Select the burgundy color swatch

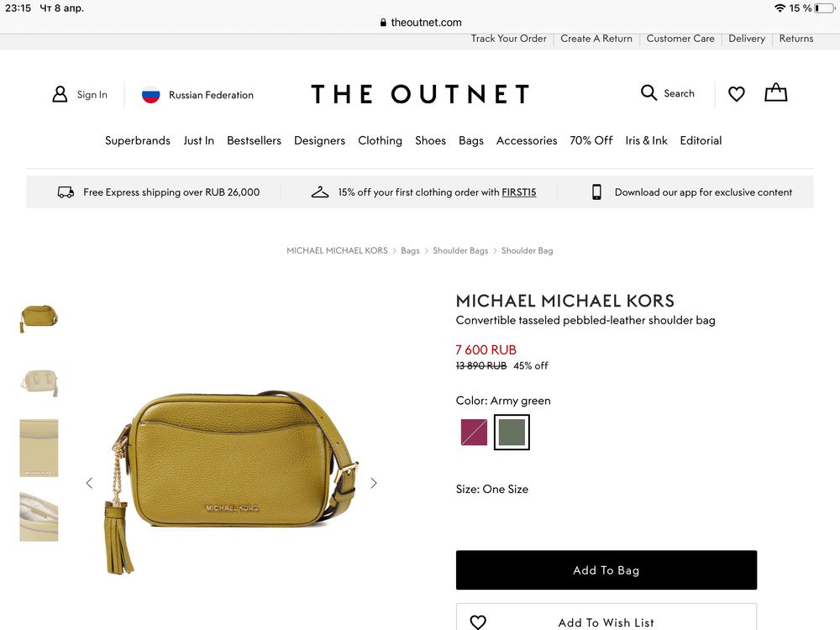pyautogui.click(x=474, y=433)
